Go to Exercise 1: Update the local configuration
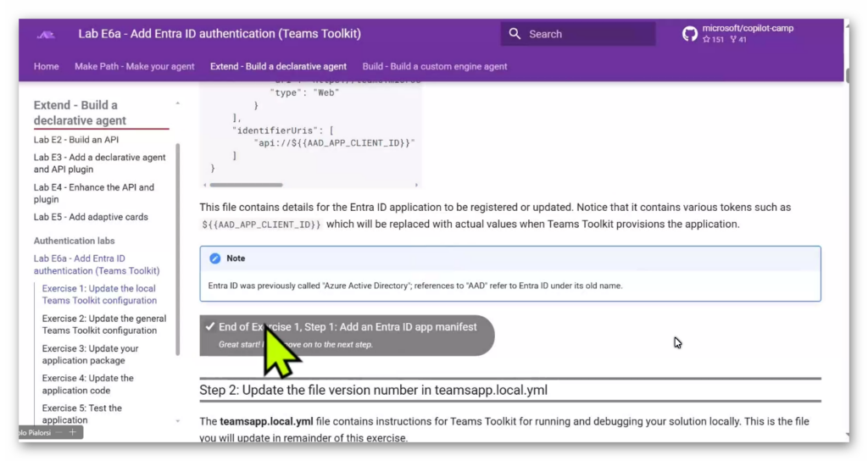 point(99,294)
